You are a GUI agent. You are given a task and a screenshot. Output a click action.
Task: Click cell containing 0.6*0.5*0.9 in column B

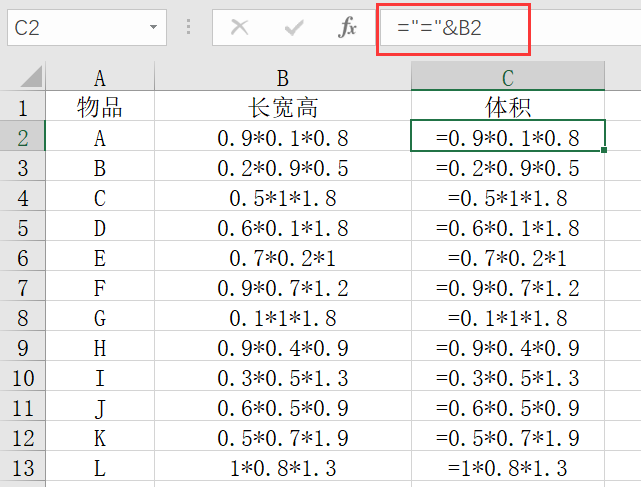tap(283, 406)
